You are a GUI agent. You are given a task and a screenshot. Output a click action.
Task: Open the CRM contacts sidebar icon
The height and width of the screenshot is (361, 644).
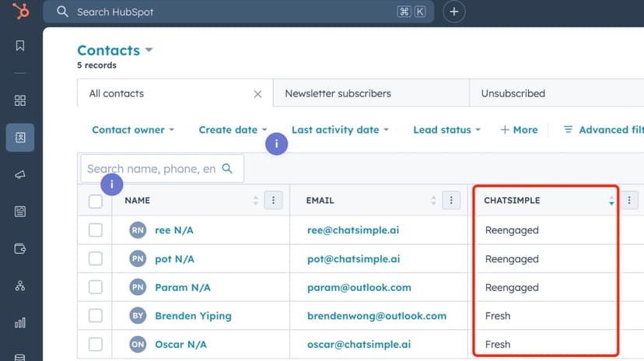point(20,137)
